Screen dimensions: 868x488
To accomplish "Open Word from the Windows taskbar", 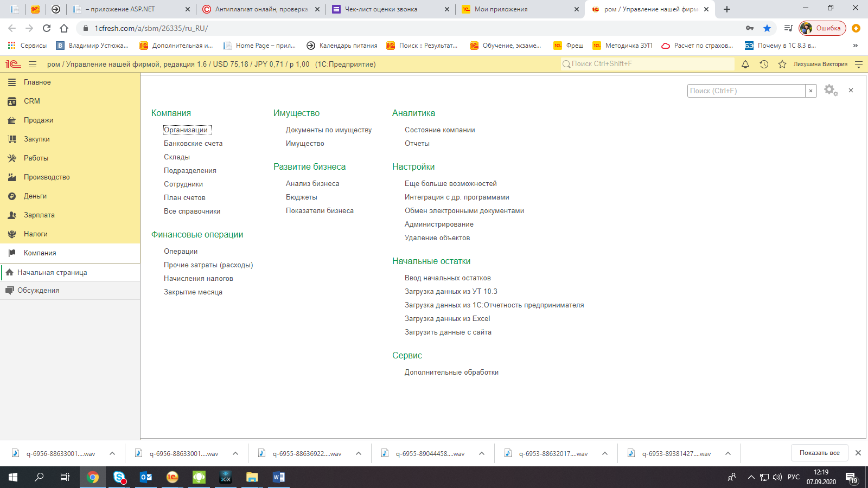I will 278,477.
